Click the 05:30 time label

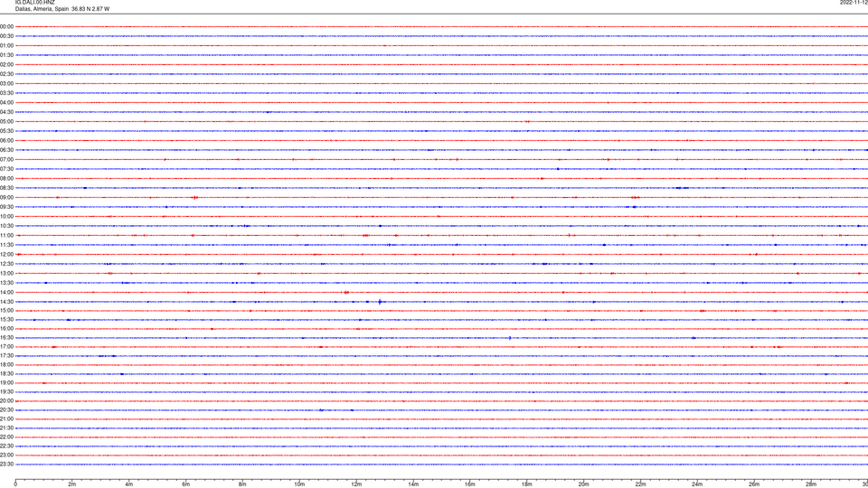[x=6, y=131]
